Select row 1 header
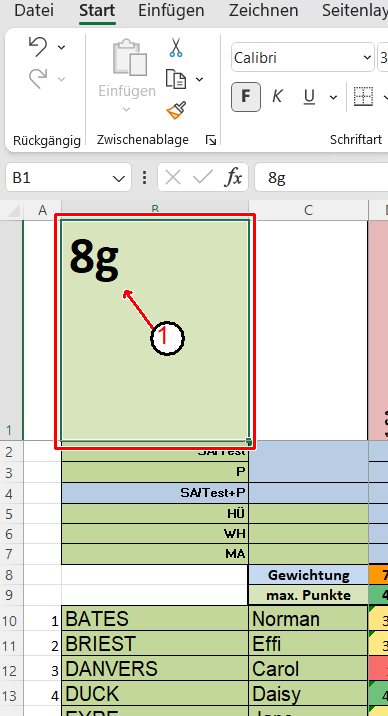Screen dimensions: 388x716 pyautogui.click(x=11, y=330)
